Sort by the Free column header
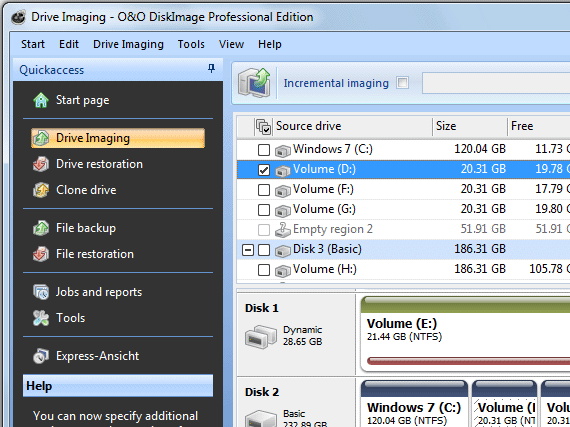The image size is (570, 427). point(522,126)
